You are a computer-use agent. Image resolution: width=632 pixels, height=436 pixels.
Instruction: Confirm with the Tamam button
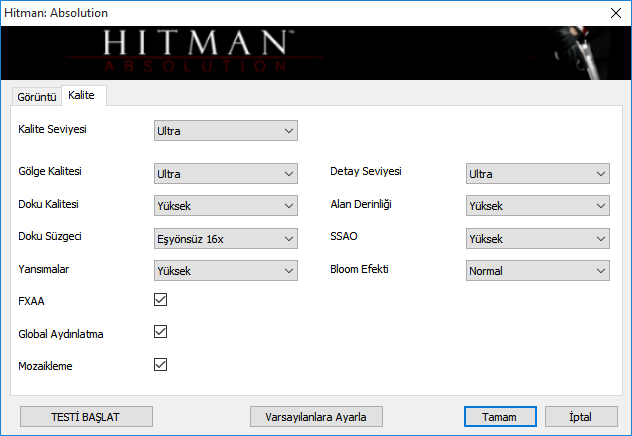pos(500,417)
